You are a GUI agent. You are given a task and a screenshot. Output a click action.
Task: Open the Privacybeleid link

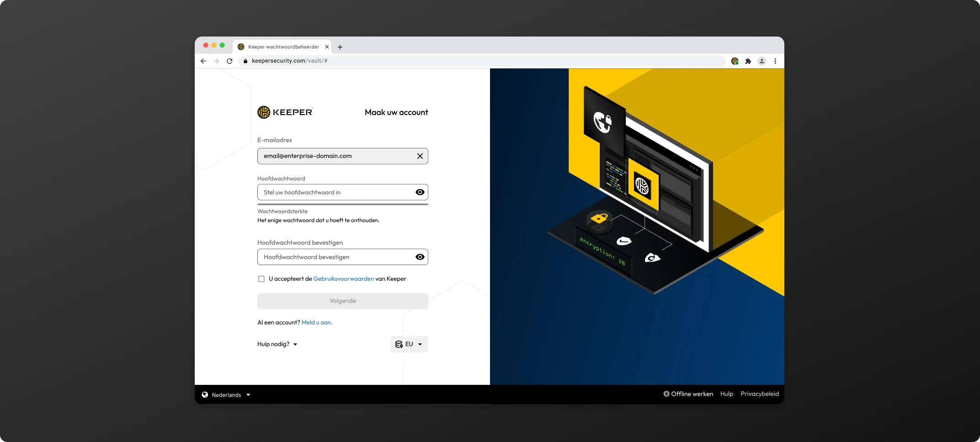pyautogui.click(x=759, y=394)
